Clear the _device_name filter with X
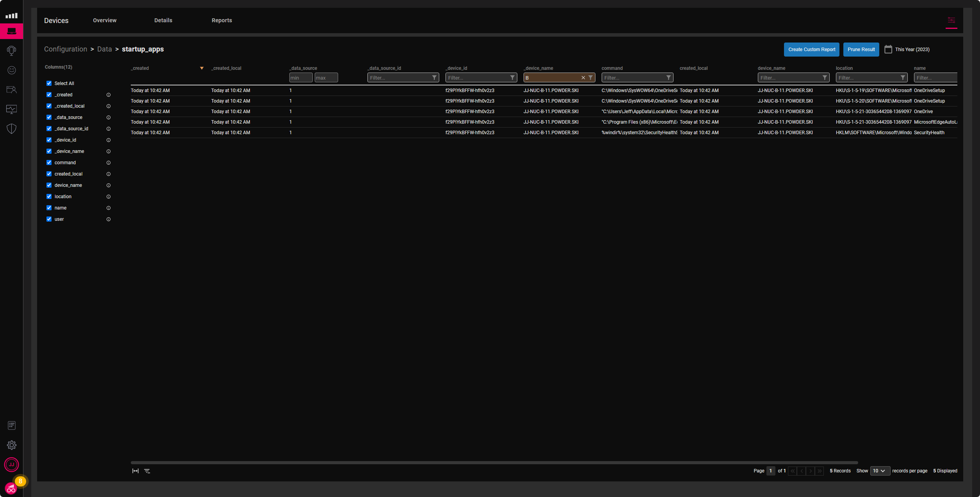 pyautogui.click(x=583, y=78)
